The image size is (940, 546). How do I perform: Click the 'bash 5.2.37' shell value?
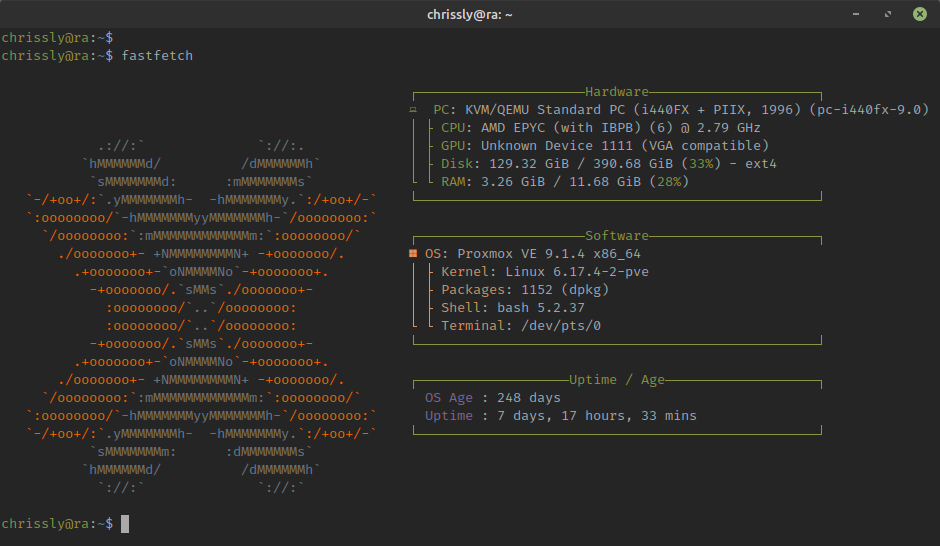click(x=541, y=307)
